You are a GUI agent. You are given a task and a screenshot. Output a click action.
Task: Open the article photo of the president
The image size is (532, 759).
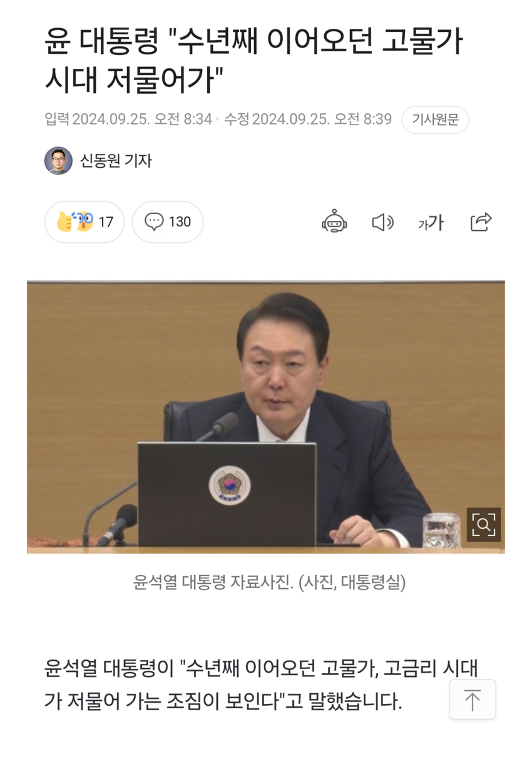266,417
